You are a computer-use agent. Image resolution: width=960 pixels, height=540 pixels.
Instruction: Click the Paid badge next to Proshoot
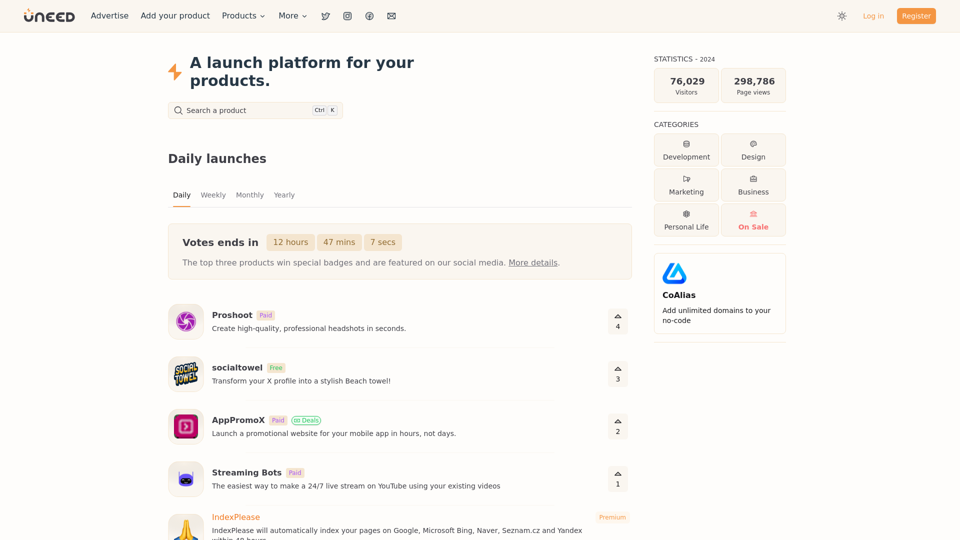[x=265, y=315]
